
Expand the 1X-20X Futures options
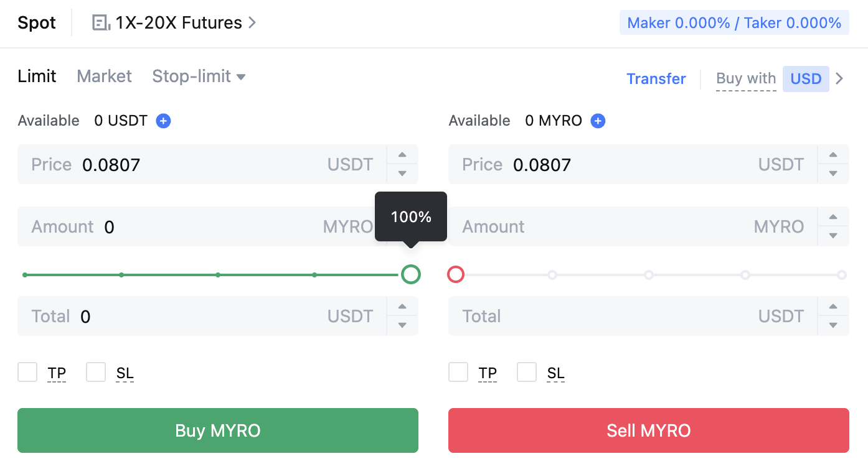(252, 22)
